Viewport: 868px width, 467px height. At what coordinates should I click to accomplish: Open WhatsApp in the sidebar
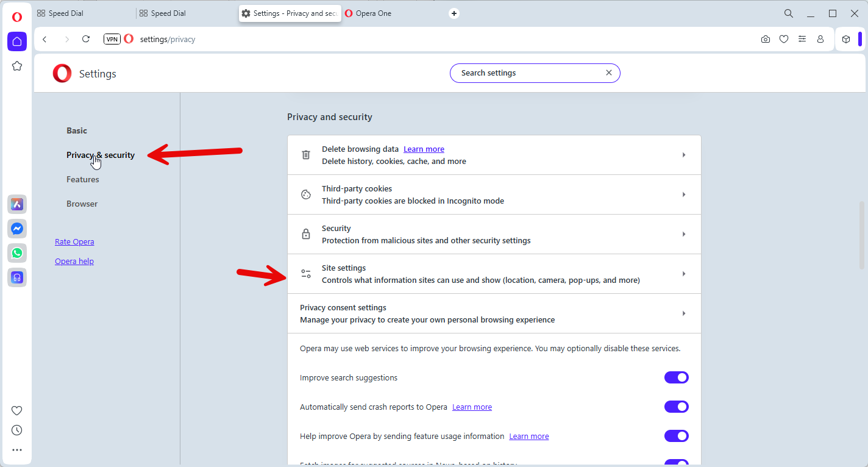tap(17, 253)
